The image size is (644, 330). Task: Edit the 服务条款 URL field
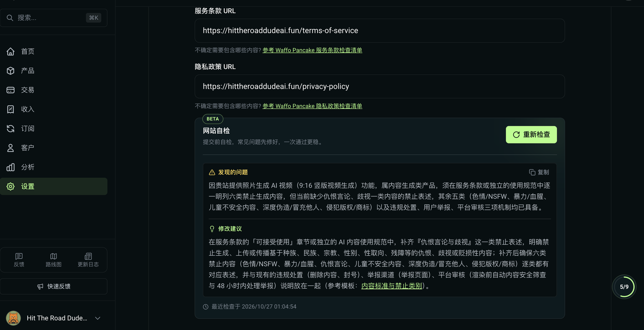pyautogui.click(x=380, y=31)
